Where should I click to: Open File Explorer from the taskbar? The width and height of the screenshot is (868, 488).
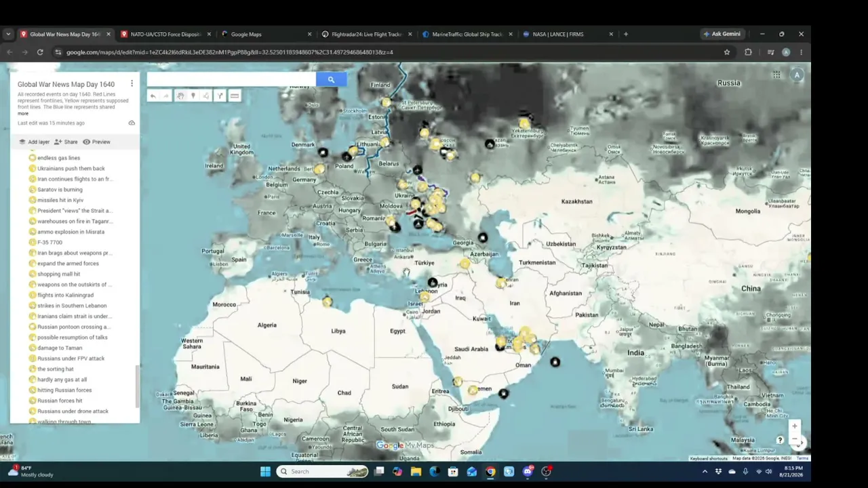tap(416, 472)
